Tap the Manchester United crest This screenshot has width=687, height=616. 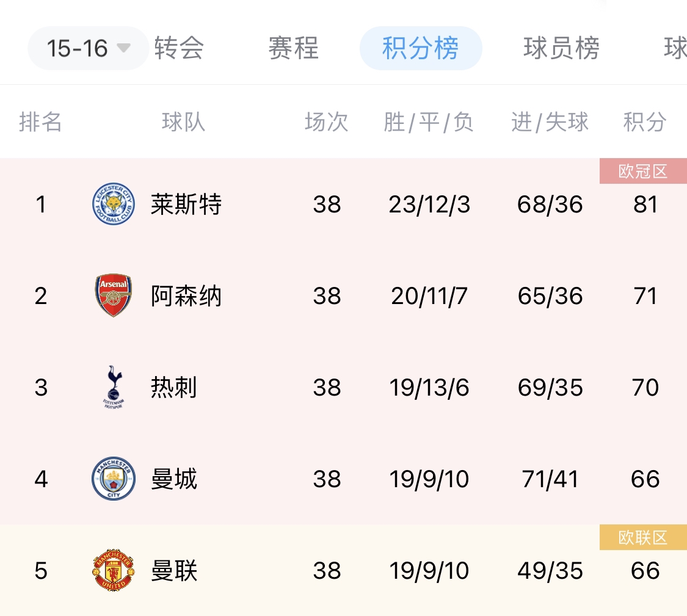tap(114, 570)
